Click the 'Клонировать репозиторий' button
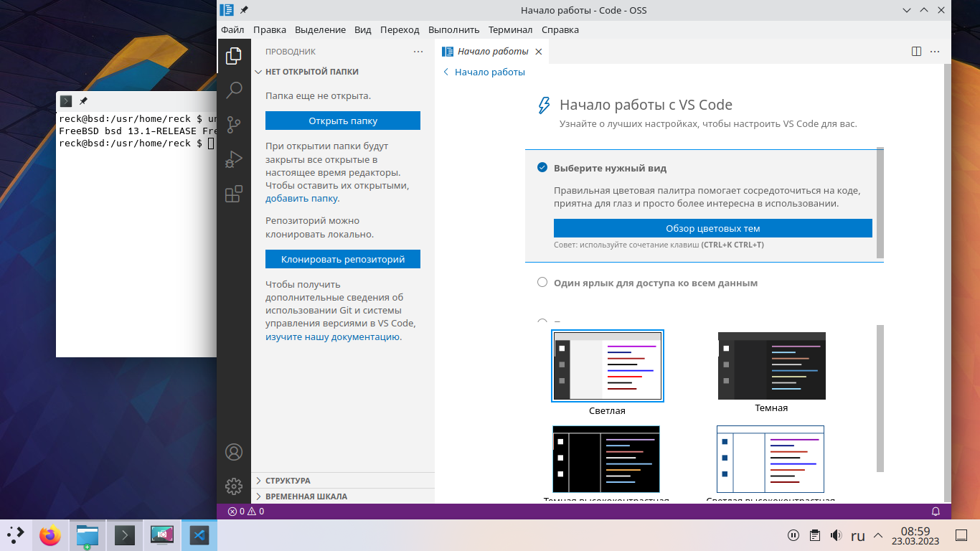Viewport: 980px width, 551px height. pyautogui.click(x=343, y=259)
